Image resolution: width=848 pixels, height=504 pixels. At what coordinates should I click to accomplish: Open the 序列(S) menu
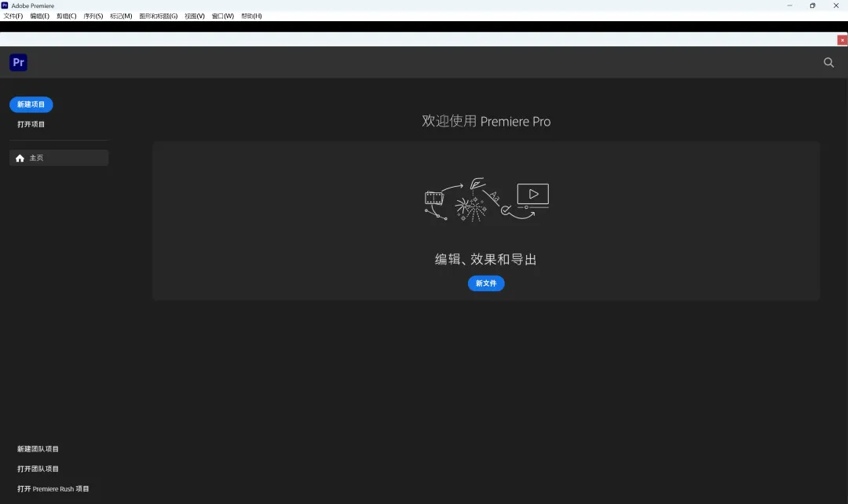click(x=93, y=16)
